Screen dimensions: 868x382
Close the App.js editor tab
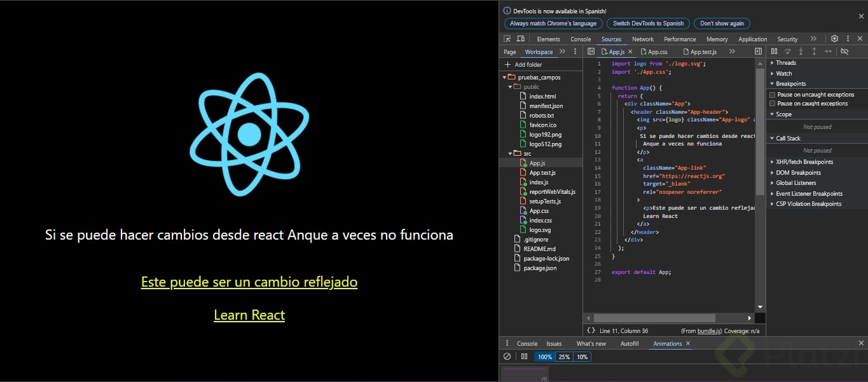[630, 51]
